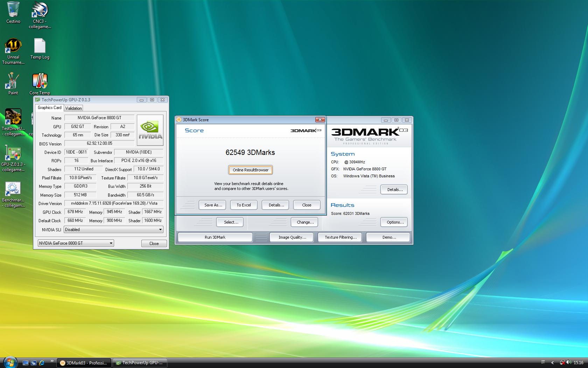Open the GeForce 8800 GT card selector
The width and height of the screenshot is (588, 368).
tap(76, 243)
